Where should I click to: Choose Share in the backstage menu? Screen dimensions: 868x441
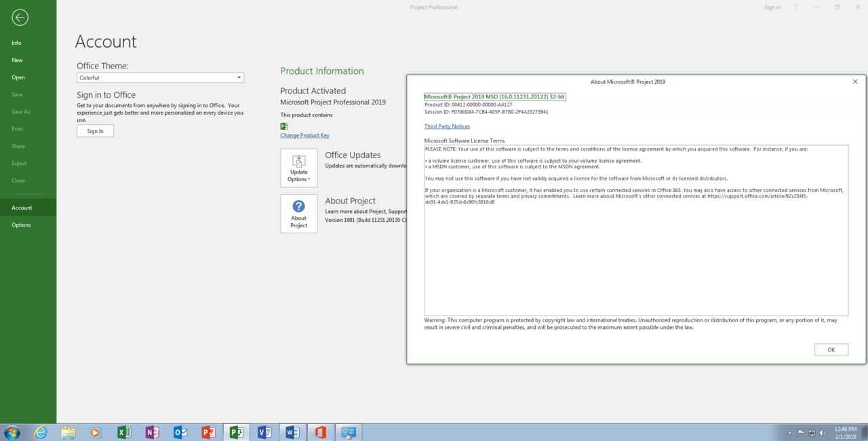tap(18, 146)
